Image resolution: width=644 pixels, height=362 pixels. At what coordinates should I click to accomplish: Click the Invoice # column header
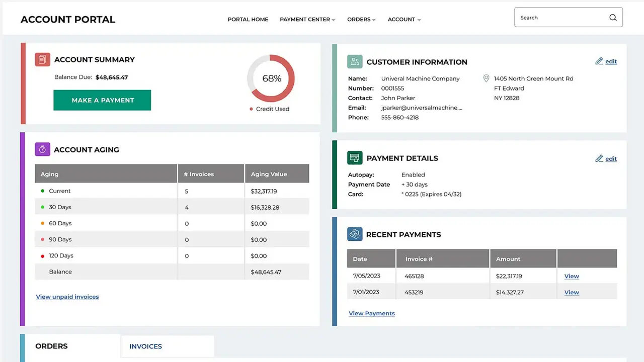click(443, 259)
